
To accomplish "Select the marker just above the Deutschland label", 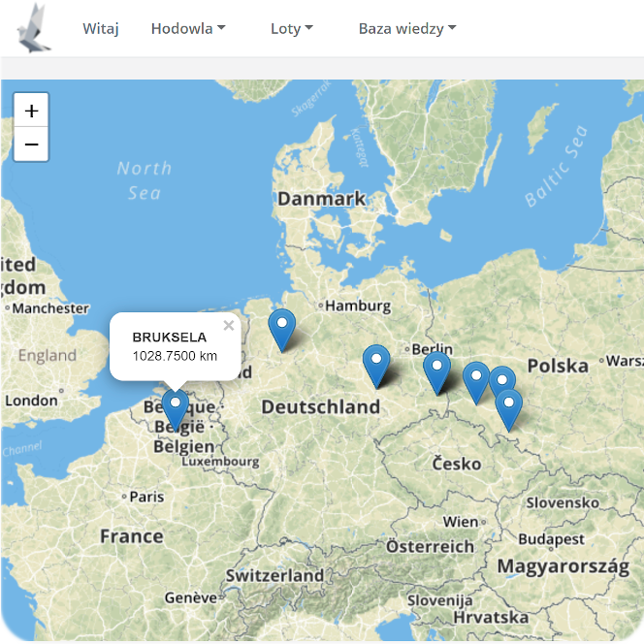I will coord(376,364).
